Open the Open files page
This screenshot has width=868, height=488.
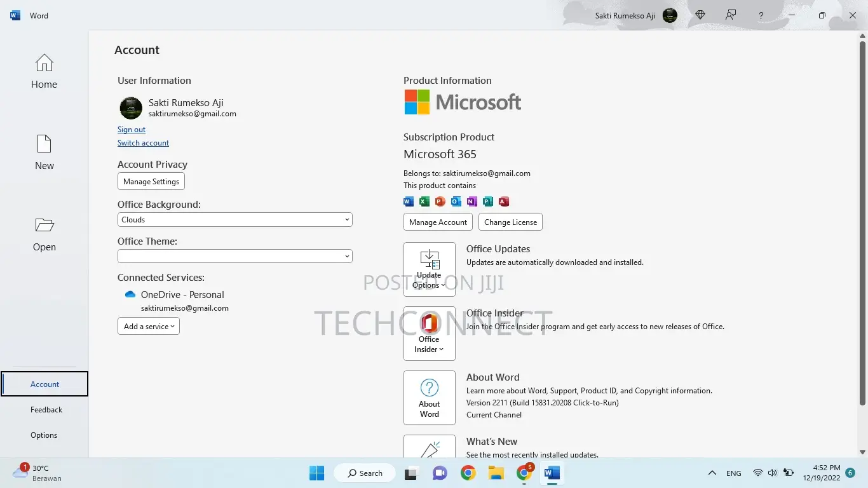44,234
